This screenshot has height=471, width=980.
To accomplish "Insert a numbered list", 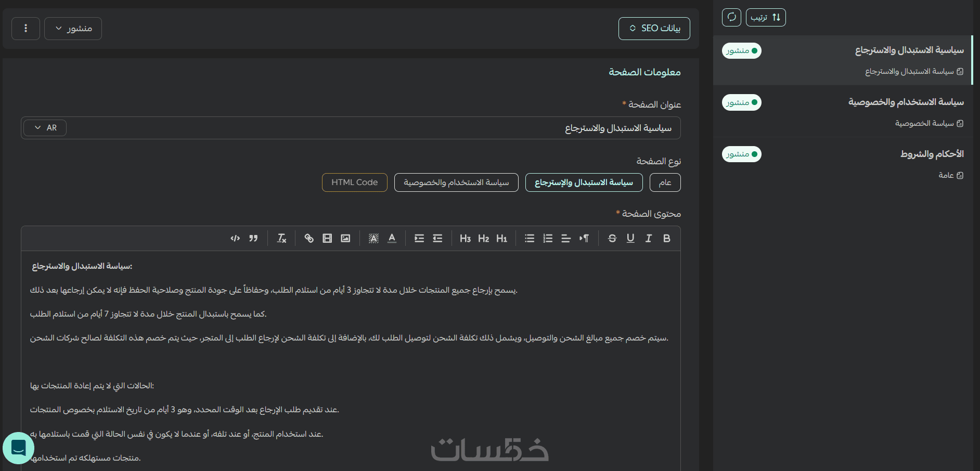I will (x=548, y=238).
